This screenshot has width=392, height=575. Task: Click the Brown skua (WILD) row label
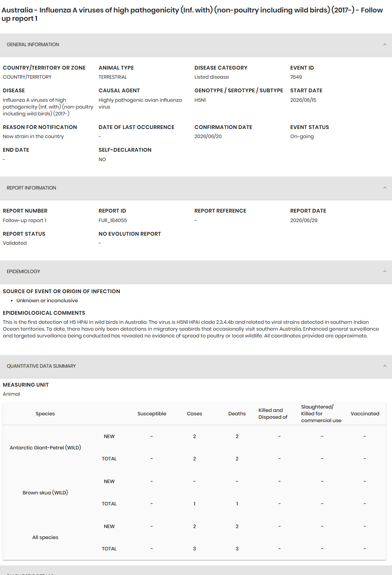pyautogui.click(x=45, y=493)
